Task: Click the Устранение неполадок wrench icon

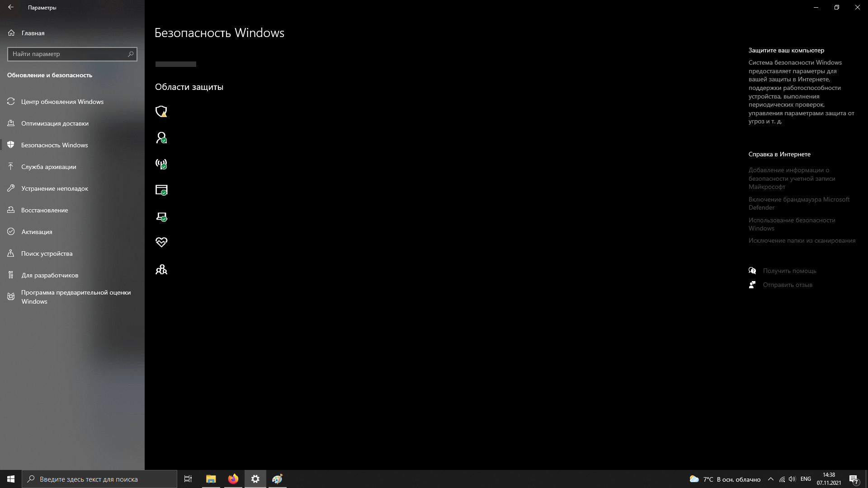Action: [11, 188]
